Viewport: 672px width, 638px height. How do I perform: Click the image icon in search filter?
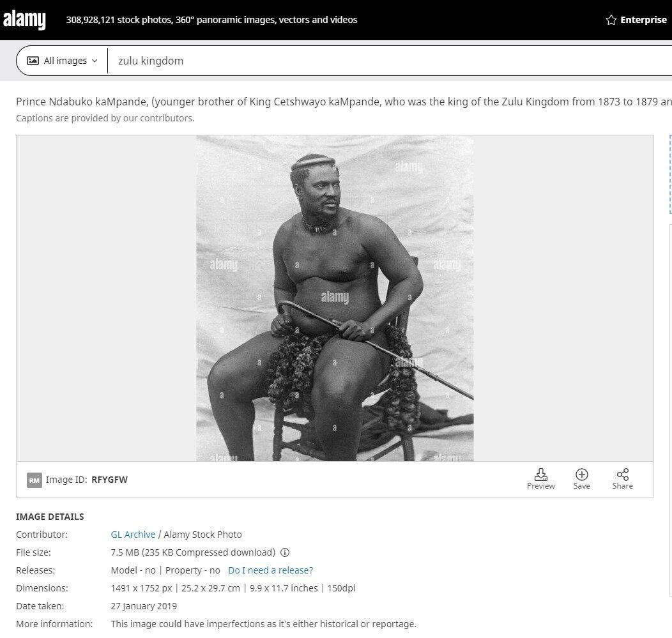pos(33,61)
